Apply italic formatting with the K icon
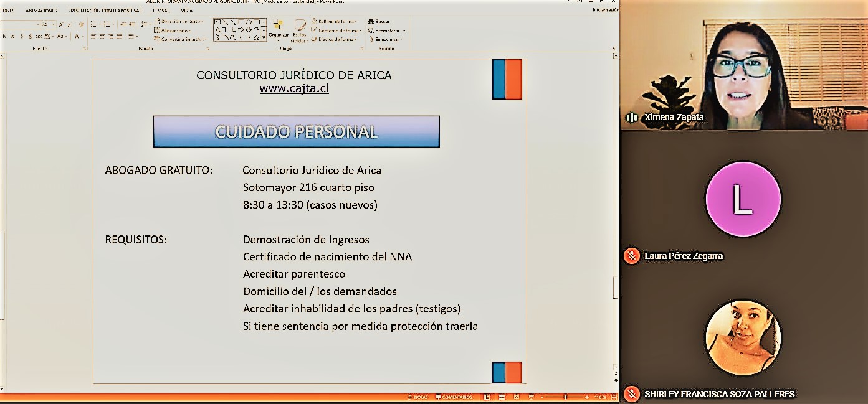The height and width of the screenshot is (404, 868). pos(12,35)
